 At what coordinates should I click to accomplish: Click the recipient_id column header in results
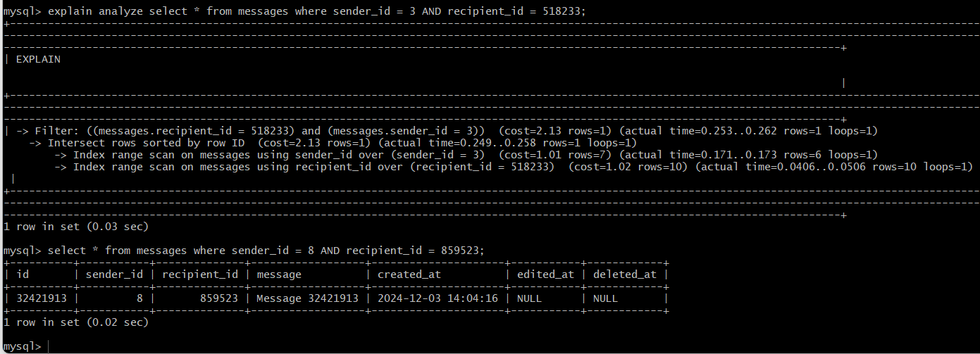[199, 274]
